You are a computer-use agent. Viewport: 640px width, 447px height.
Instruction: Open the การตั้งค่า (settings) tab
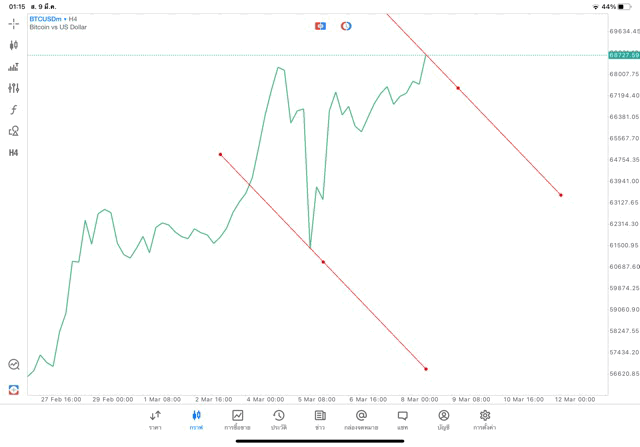click(x=485, y=420)
